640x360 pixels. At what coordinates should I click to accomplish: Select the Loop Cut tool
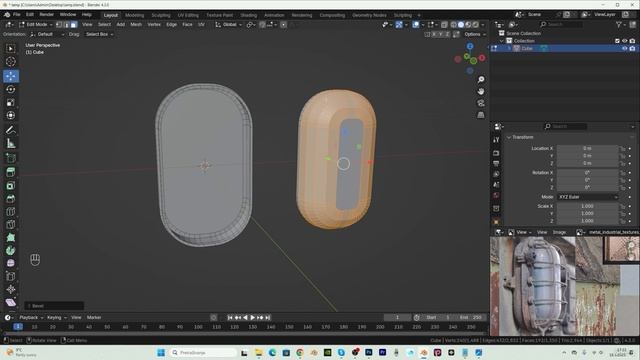click(11, 211)
